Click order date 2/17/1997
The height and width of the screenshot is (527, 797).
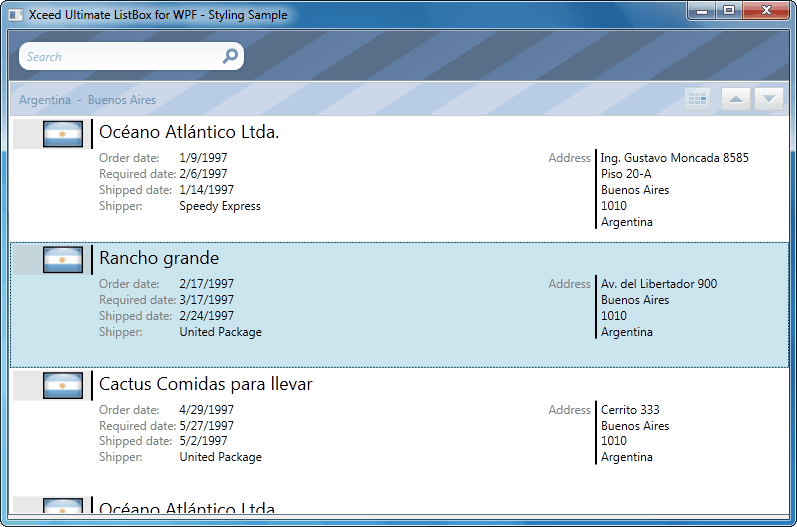tap(206, 284)
